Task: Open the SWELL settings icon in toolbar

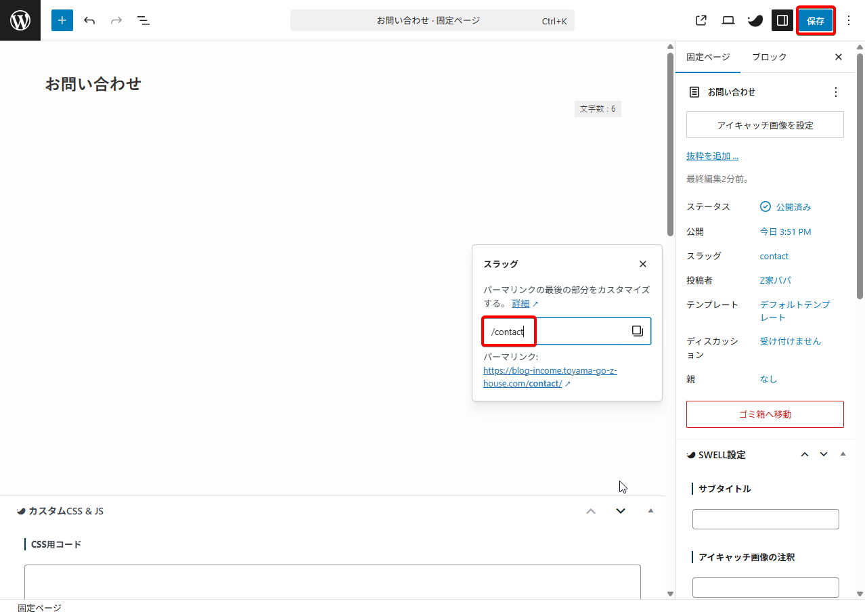Action: [755, 20]
